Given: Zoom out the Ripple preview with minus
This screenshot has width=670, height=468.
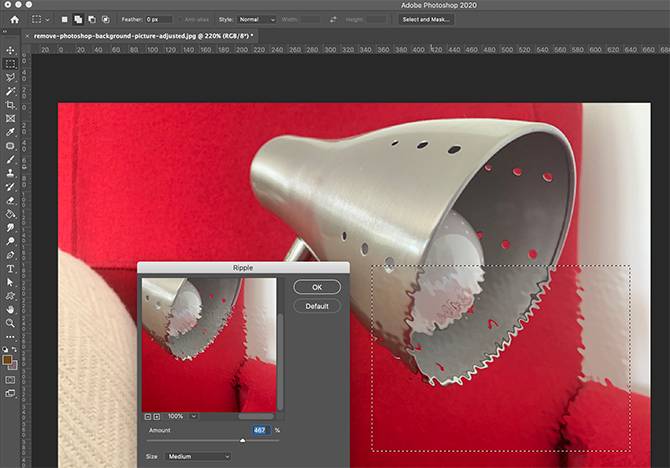Looking at the screenshot, I should click(147, 416).
